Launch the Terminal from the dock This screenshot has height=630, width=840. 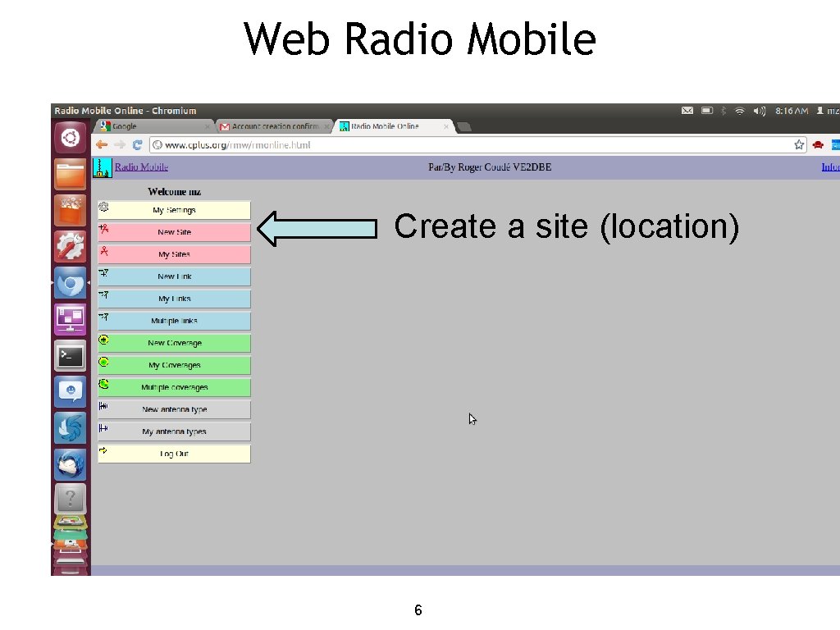(71, 355)
